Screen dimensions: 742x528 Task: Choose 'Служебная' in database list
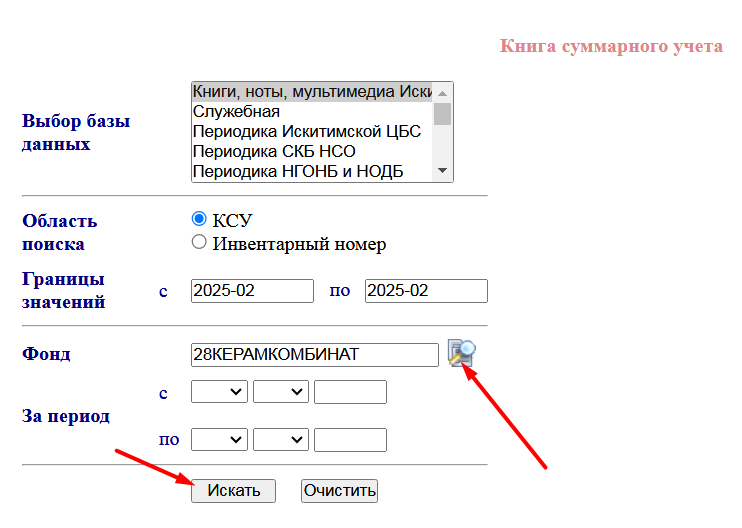click(311, 112)
